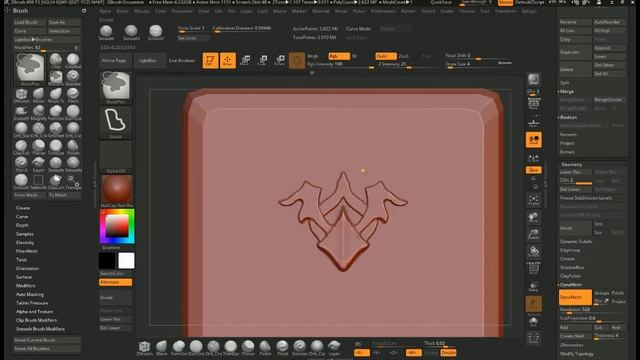Pick a hue in the color picker square
Screen dimensions: 640x360
(117, 227)
